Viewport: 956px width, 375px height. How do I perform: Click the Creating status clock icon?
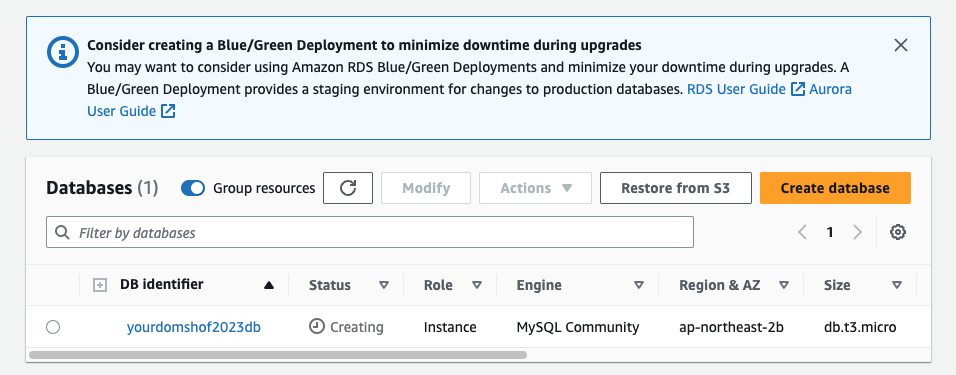316,327
